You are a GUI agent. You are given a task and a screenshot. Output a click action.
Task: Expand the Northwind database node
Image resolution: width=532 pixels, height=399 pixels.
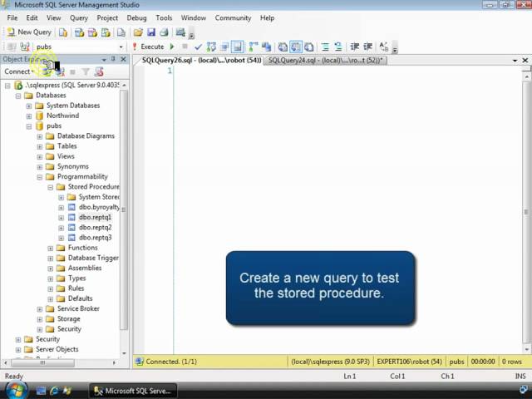tap(29, 116)
